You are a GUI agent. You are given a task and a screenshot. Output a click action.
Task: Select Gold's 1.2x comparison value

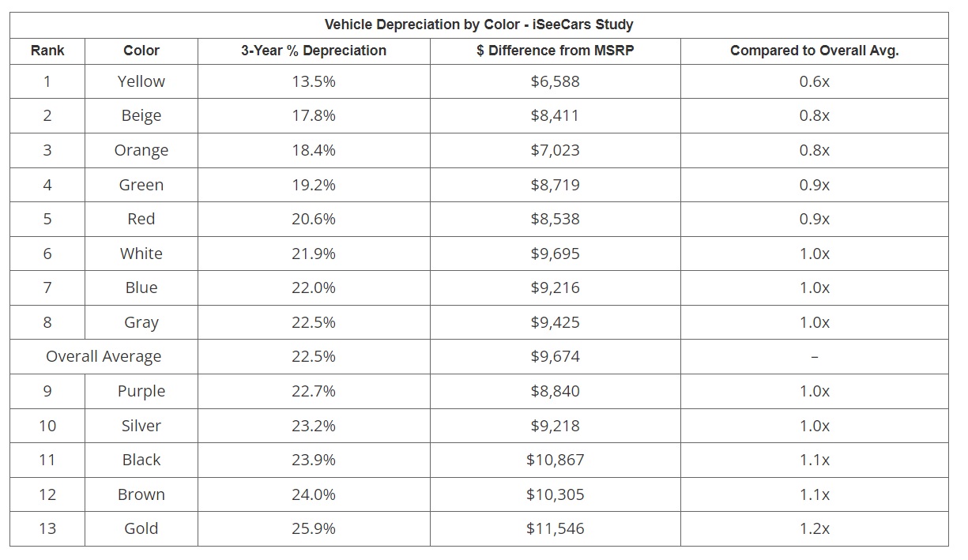coord(814,528)
